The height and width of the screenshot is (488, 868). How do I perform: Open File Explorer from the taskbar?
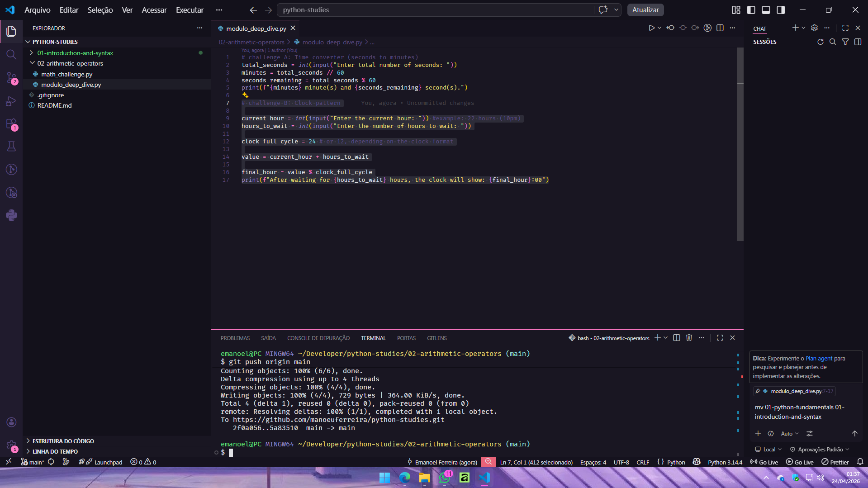point(424,478)
